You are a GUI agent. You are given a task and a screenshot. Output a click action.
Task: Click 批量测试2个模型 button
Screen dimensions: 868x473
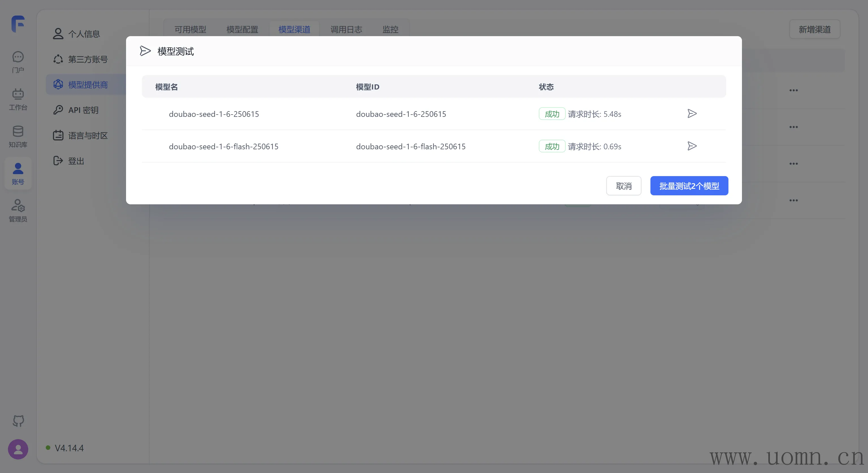pos(689,186)
